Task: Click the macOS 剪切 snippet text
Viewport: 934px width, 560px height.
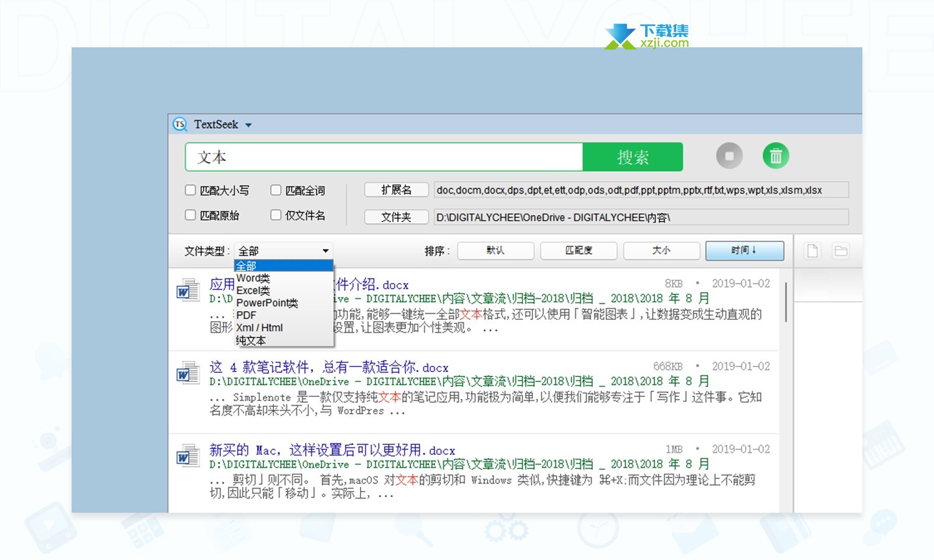Action: 483,486
